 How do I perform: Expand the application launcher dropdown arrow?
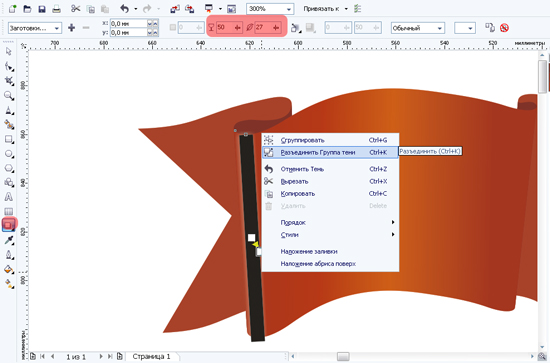pyautogui.click(x=220, y=9)
